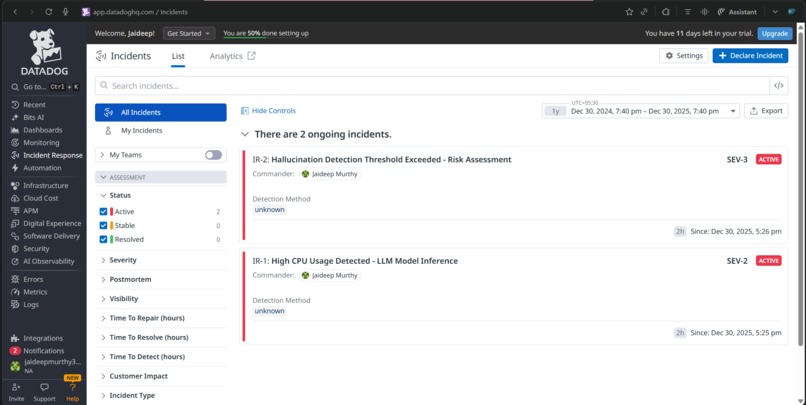Screen dimensions: 806x405
Task: Click the Search incidents field
Action: pos(432,86)
